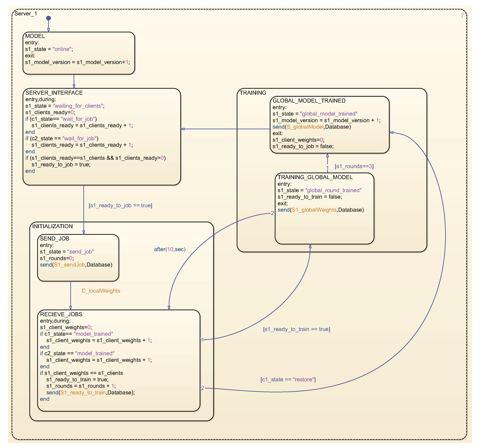Viewport: 480px width, 448px height.
Task: Select the SERVER_INTERFACE state title
Action: [54, 93]
